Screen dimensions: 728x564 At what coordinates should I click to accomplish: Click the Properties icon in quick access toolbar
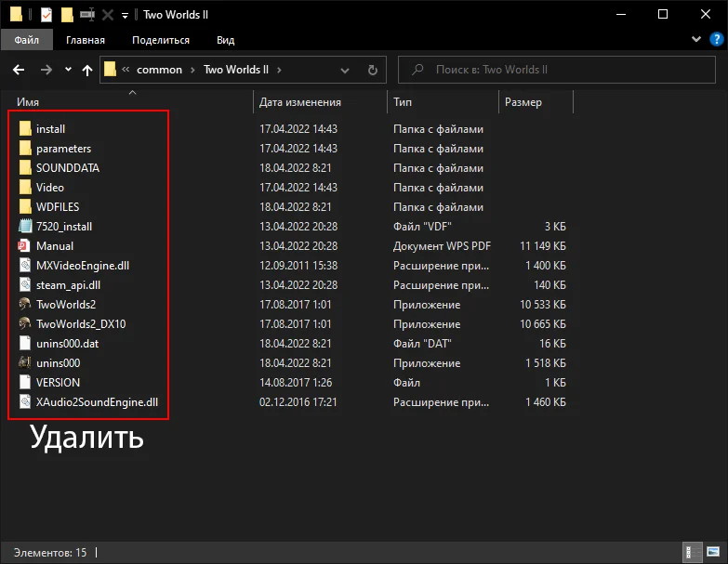[x=46, y=15]
